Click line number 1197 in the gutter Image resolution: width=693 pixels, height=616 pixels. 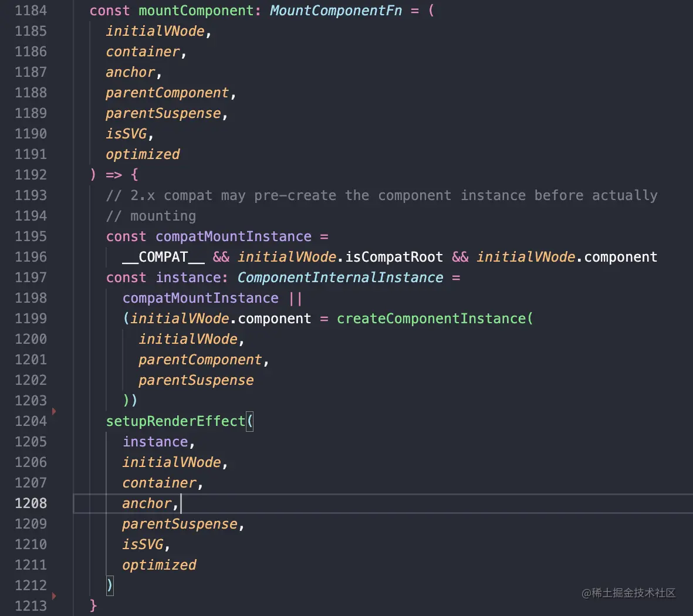pos(31,277)
